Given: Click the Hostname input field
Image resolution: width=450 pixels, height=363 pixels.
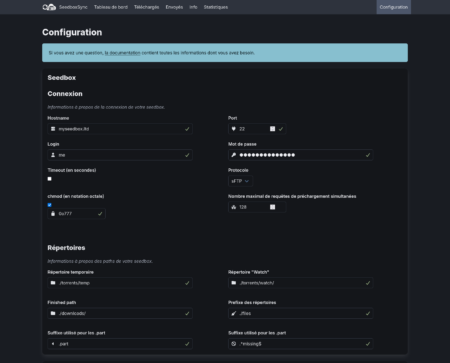Looking at the screenshot, I should [x=120, y=129].
